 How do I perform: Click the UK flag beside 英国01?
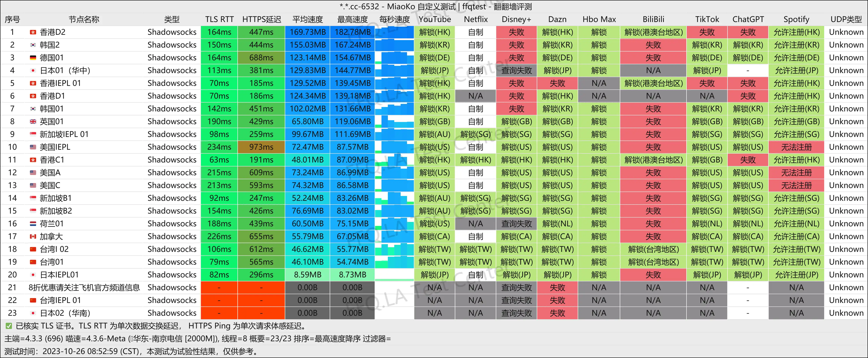pyautogui.click(x=33, y=122)
